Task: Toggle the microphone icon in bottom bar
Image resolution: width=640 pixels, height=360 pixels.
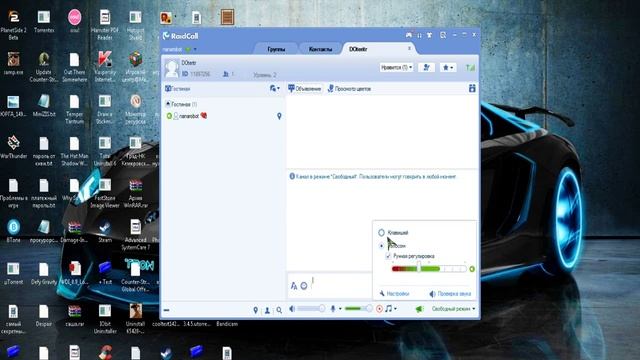Action: [x=333, y=309]
